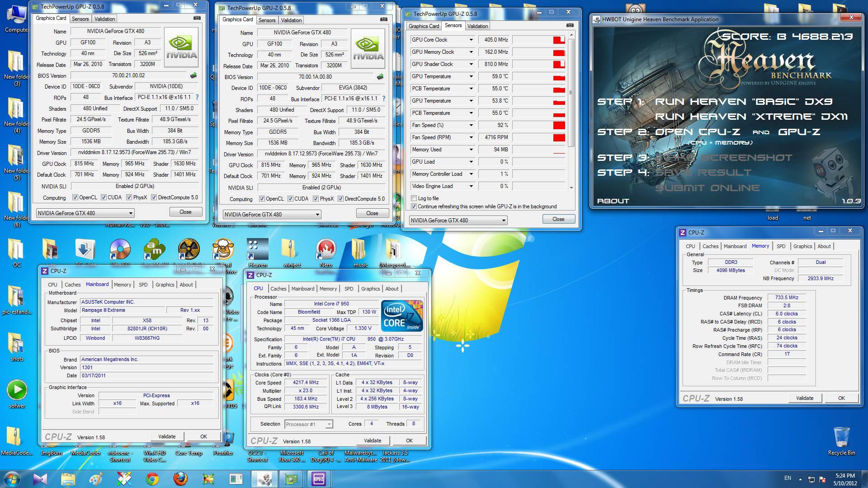The height and width of the screenshot is (488, 868).
Task: Open the Windows Start menu
Action: point(12,479)
